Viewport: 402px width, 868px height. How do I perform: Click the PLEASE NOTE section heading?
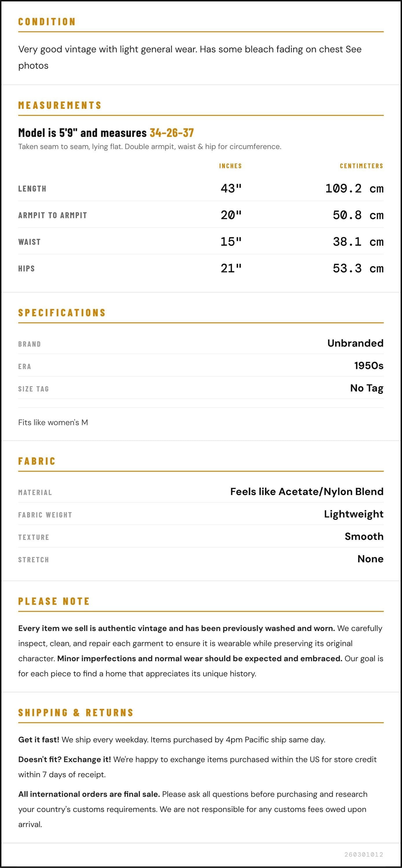[x=54, y=601]
